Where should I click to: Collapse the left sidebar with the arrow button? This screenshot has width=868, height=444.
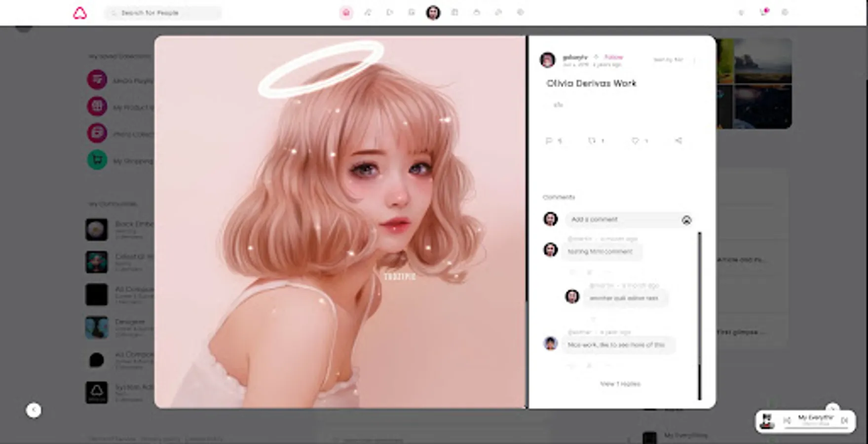(34, 410)
